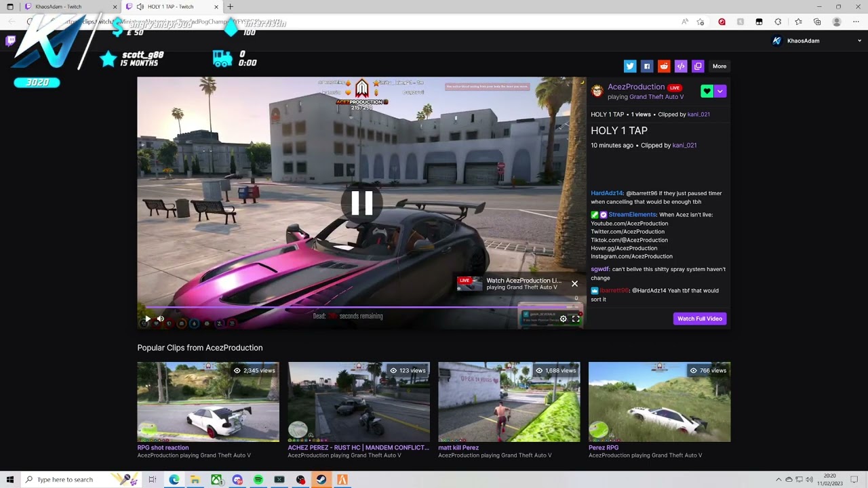
Task: Open the Grand Theft Auto V game link
Action: click(x=656, y=97)
